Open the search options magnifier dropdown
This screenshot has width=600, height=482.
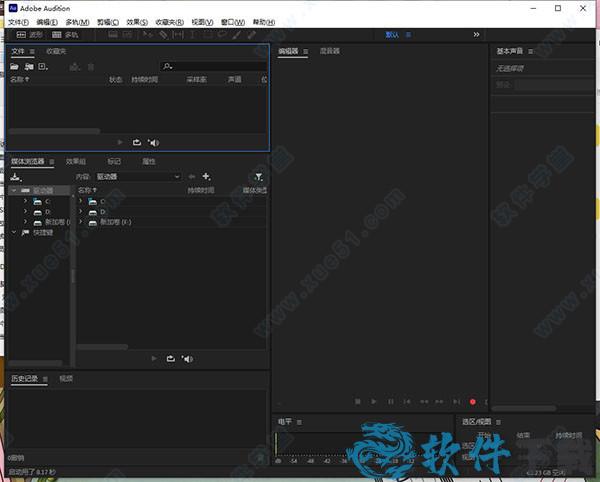168,67
